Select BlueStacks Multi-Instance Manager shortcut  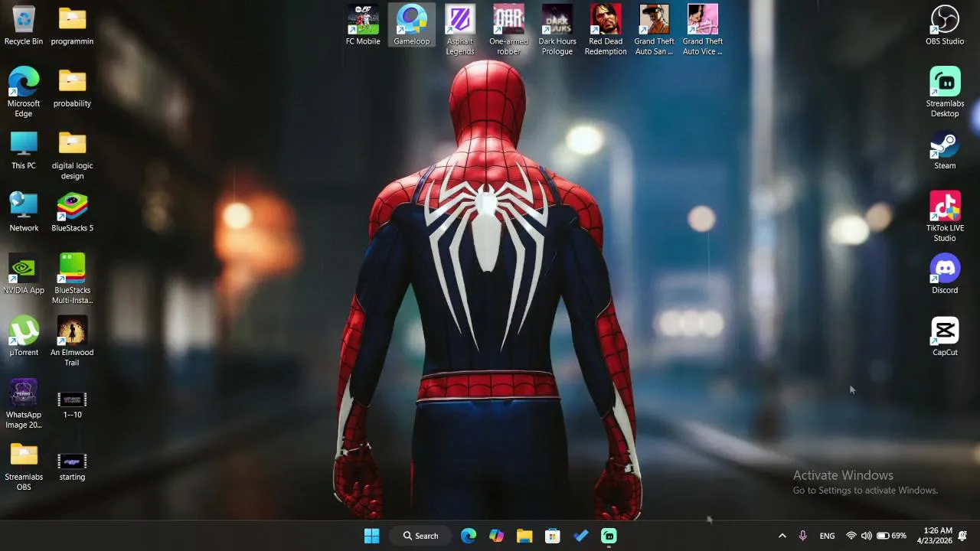(x=72, y=279)
